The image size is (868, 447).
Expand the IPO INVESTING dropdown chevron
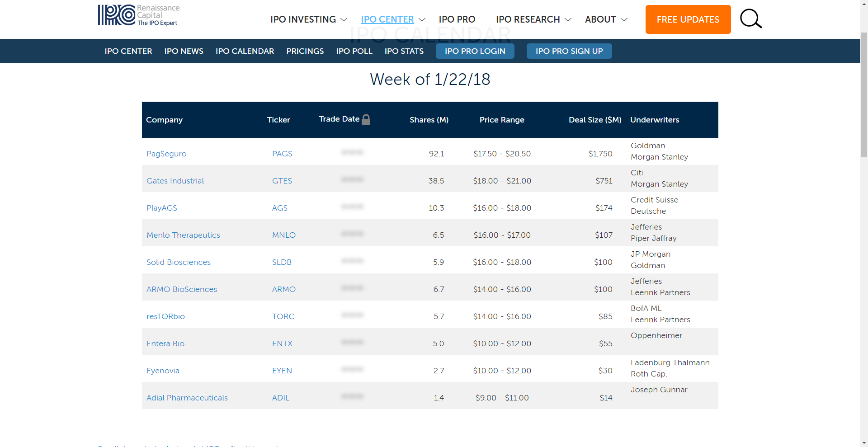(x=344, y=20)
